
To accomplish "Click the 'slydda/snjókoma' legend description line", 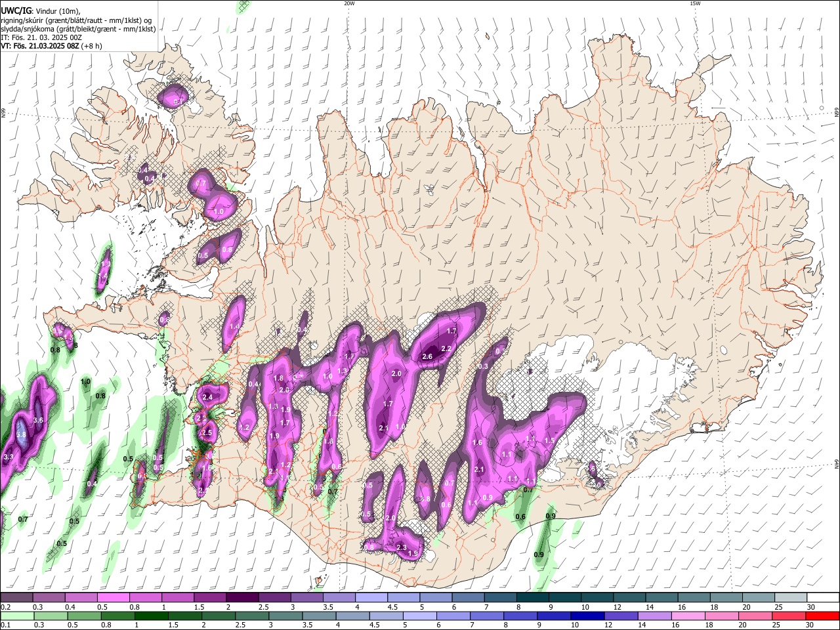I will tap(78, 29).
